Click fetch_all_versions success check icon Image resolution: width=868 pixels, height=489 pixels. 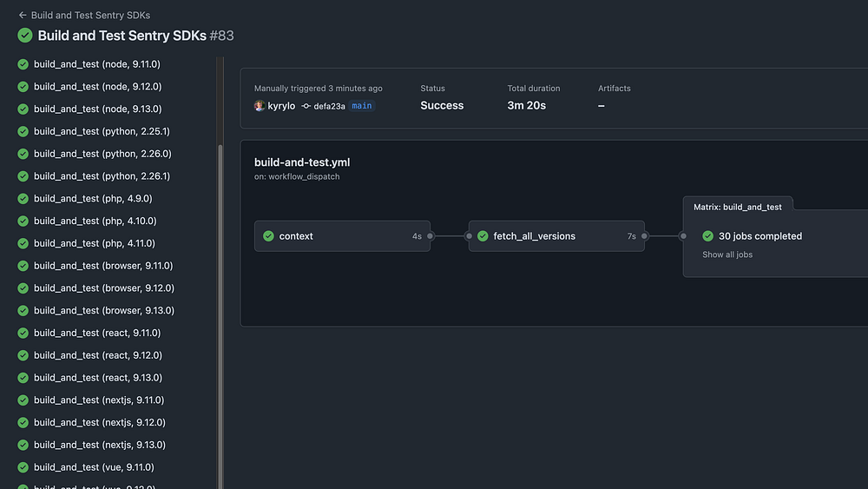pos(483,236)
